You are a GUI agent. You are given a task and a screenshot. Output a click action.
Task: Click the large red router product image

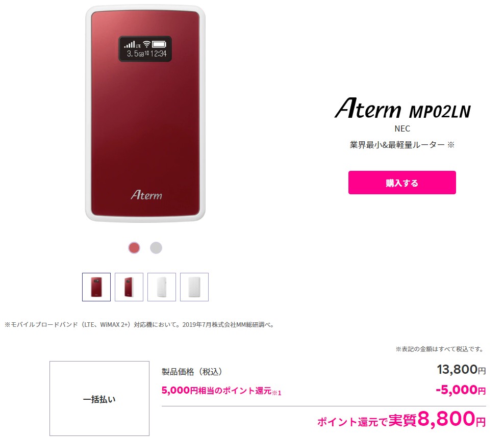[x=145, y=113]
